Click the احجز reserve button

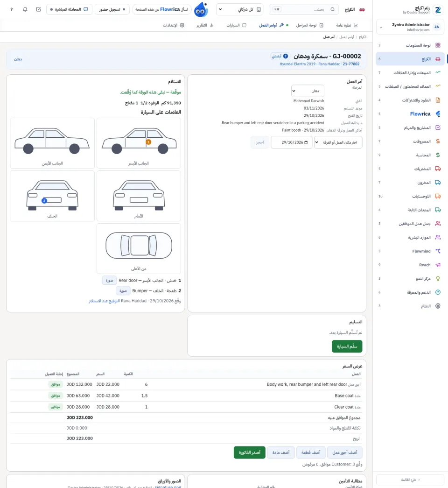[260, 142]
